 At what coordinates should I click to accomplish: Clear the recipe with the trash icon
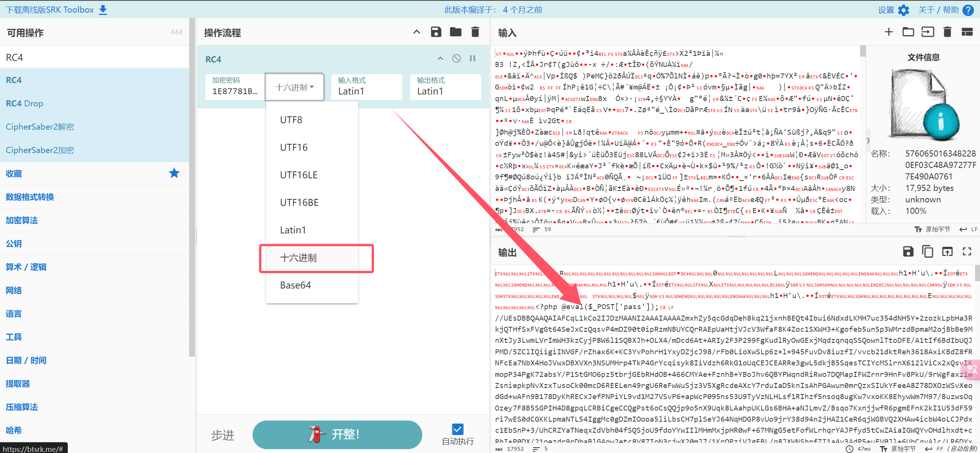[475, 32]
